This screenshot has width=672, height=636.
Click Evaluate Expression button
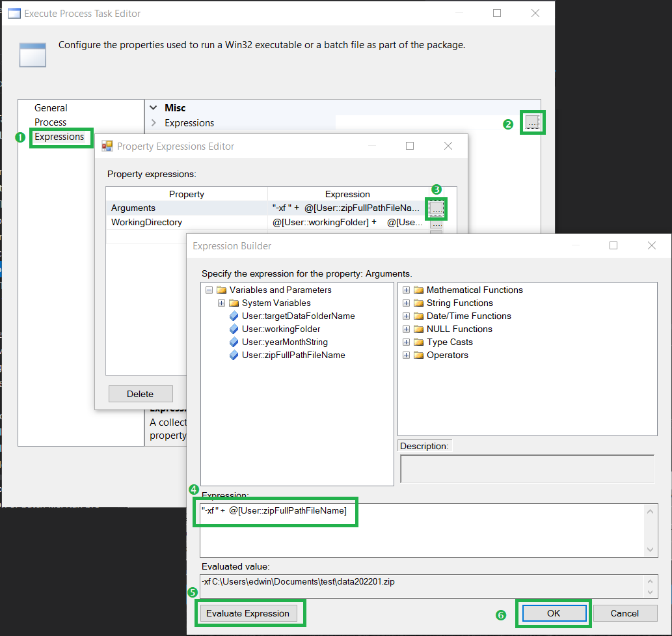(x=248, y=613)
